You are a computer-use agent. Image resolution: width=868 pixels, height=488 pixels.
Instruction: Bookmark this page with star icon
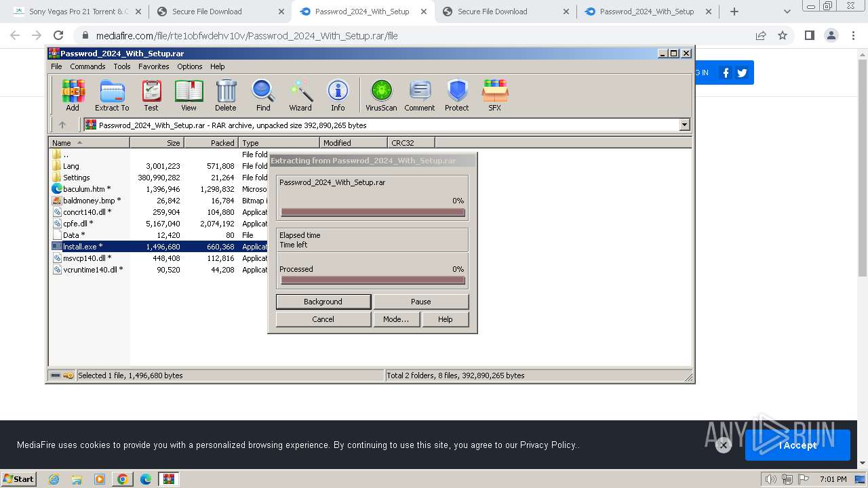783,35
